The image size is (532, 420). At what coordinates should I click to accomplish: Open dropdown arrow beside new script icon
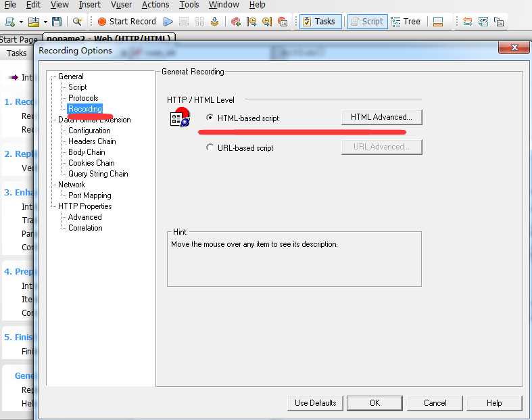tap(21, 22)
